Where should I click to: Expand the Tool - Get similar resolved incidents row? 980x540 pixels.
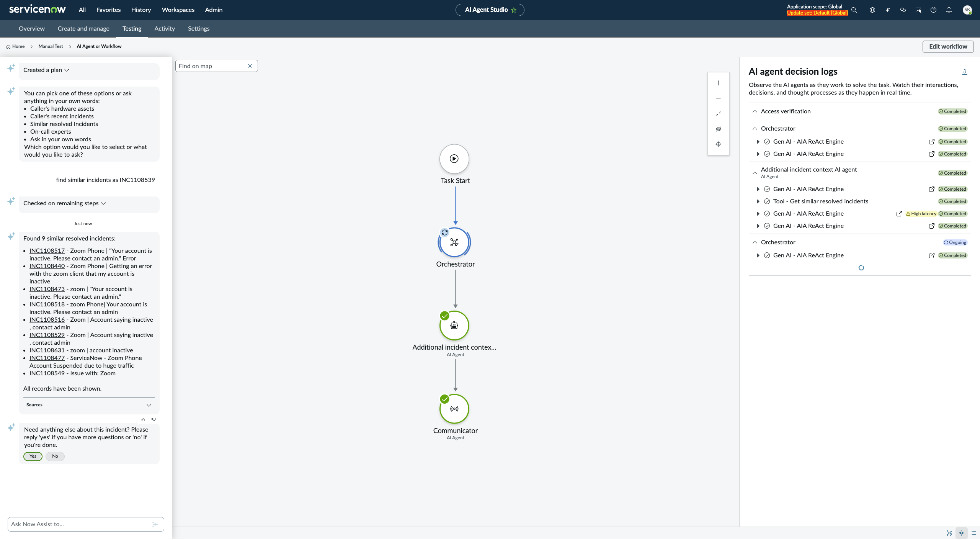point(758,201)
